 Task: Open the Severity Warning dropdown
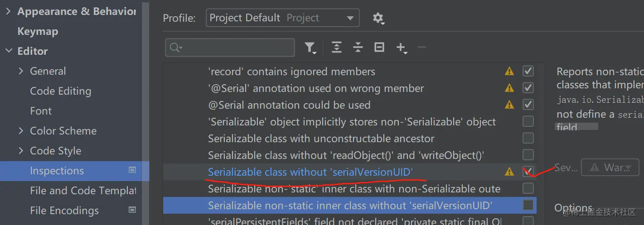(x=610, y=168)
